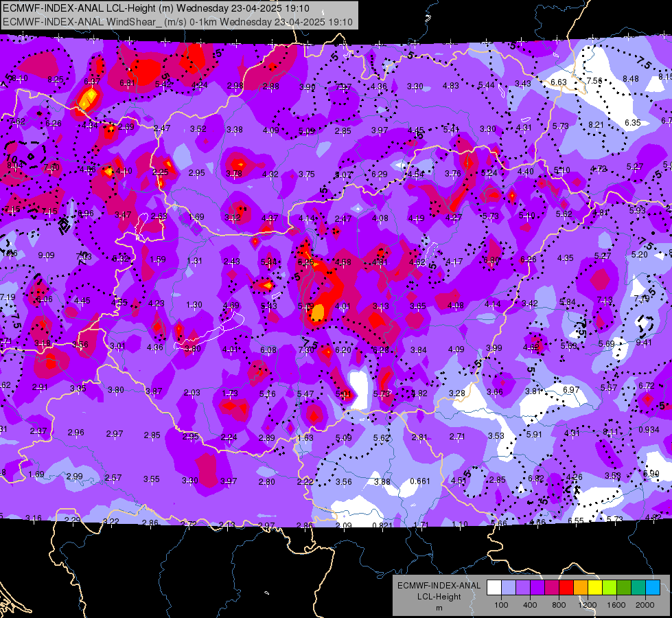The height and width of the screenshot is (618, 672).
Task: Click the dark green legend swatch
Action: click(624, 588)
